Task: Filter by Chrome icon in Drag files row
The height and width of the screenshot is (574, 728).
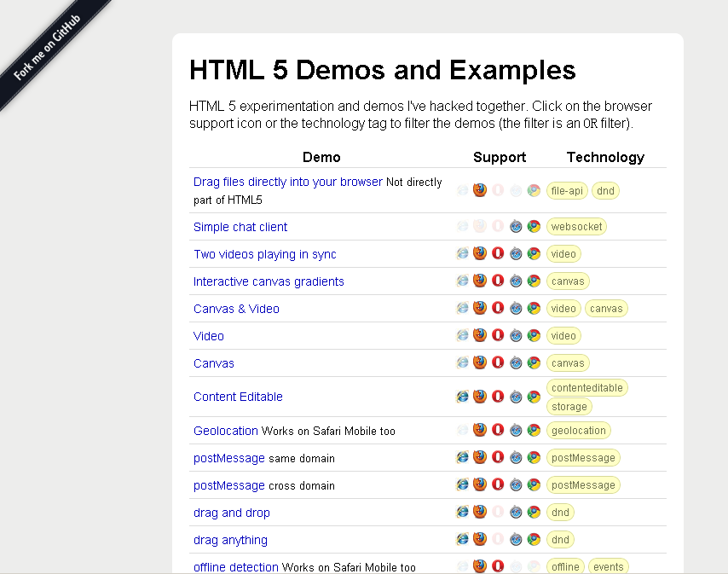Action: pos(534,190)
